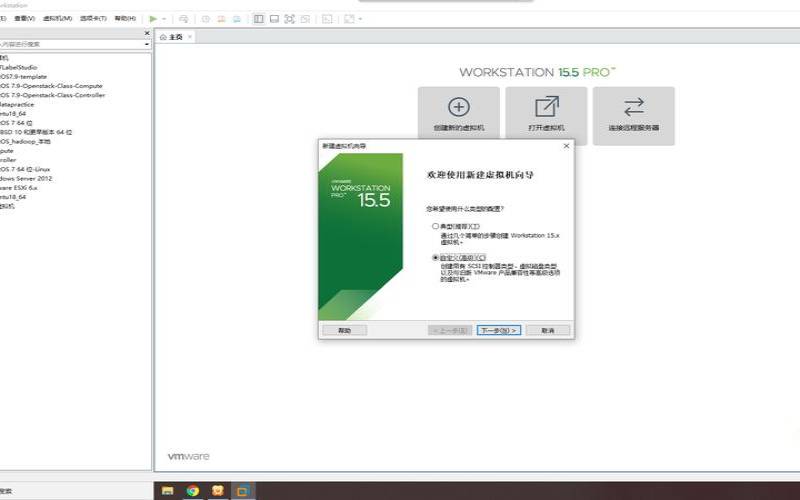Open the snapshot manager icon

[237, 19]
